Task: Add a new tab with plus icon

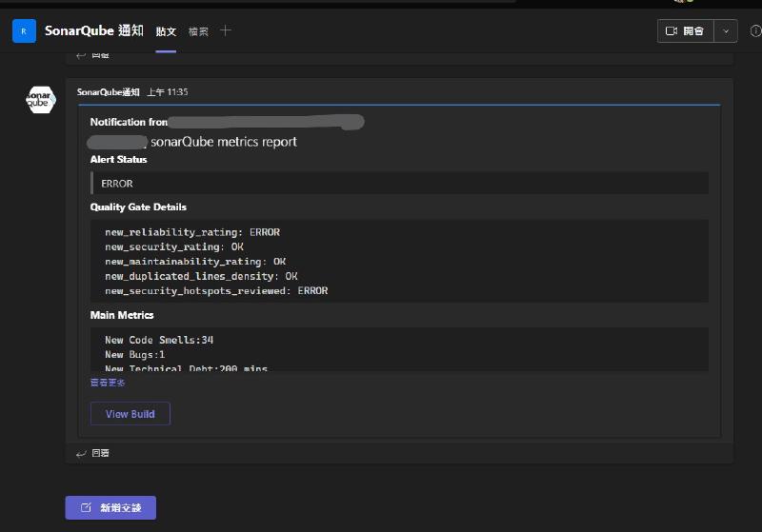Action: coord(226,30)
